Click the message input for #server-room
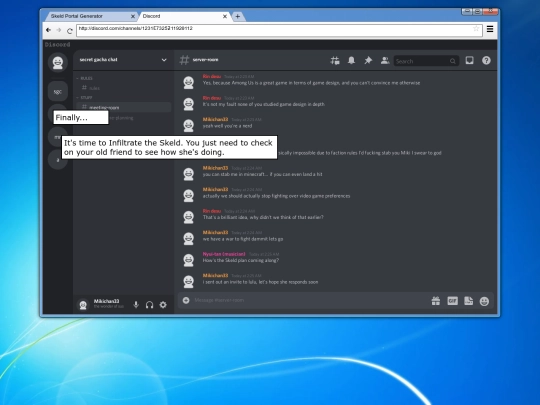Viewport: 540px width, 405px height. coord(310,300)
